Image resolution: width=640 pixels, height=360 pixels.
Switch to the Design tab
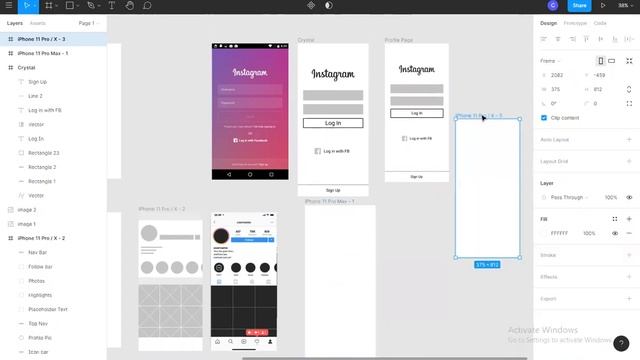[x=548, y=23]
